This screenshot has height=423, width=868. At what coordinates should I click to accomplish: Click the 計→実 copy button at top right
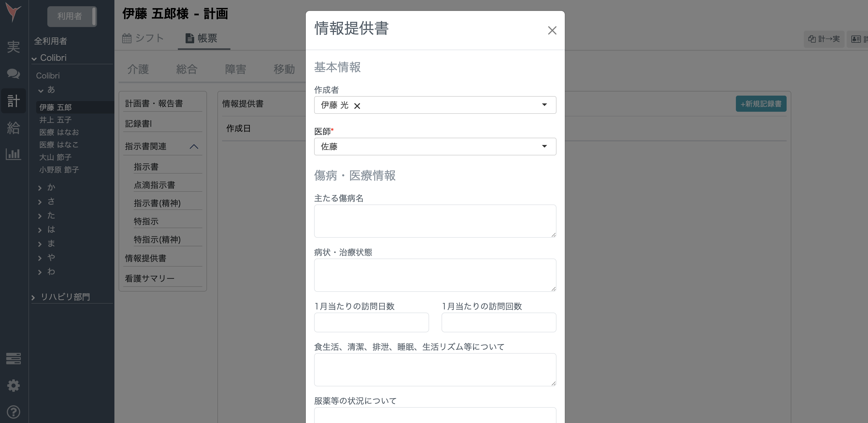(x=823, y=39)
